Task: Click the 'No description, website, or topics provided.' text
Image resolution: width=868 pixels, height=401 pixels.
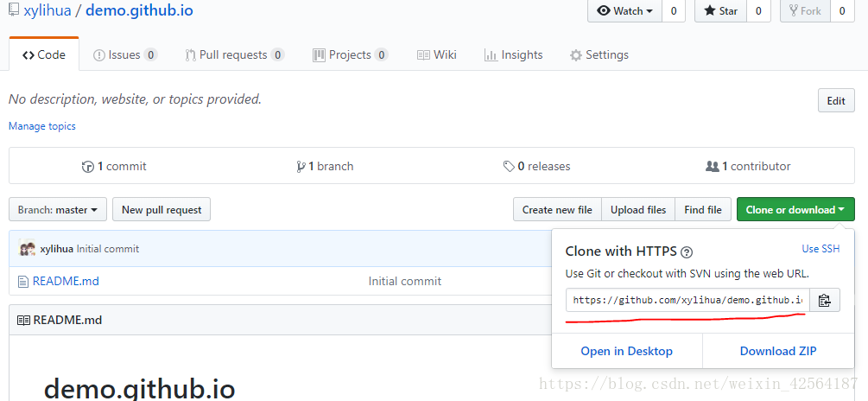Action: (x=135, y=99)
